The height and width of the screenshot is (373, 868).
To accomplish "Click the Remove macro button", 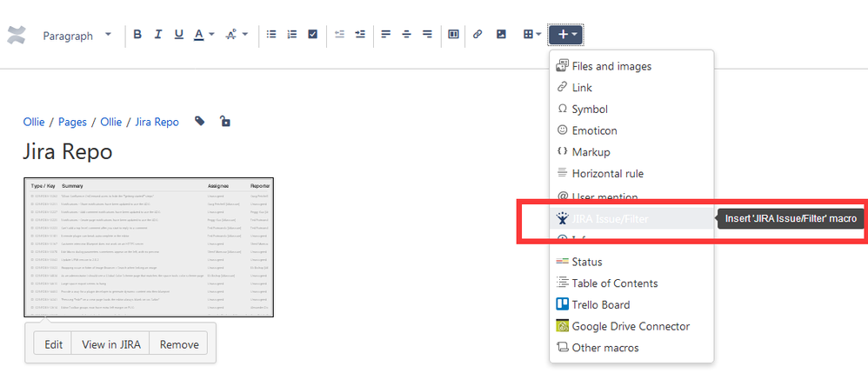I will [x=179, y=344].
